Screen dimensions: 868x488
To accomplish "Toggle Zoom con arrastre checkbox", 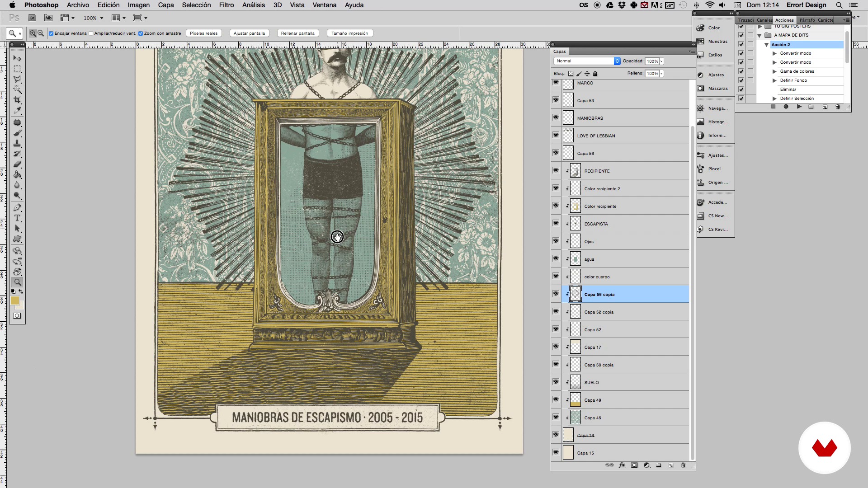I will [x=141, y=33].
